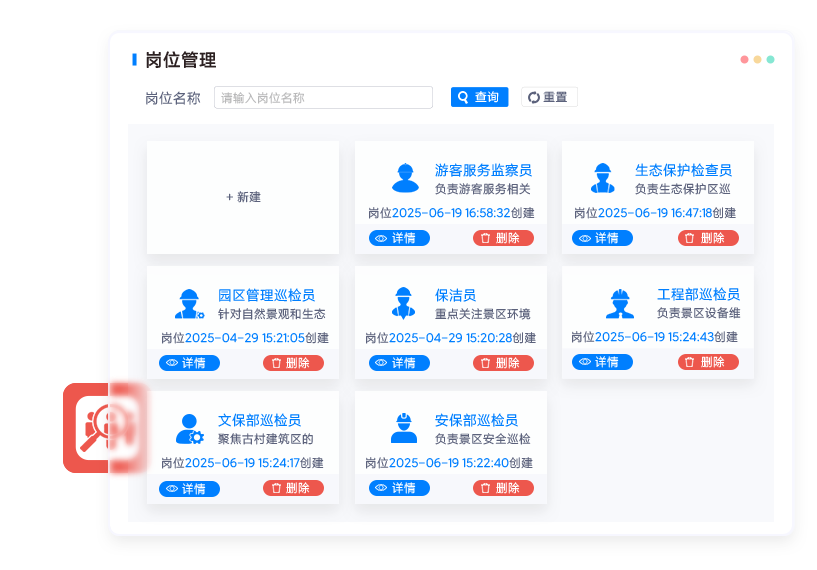Click the 岗位名称 input field
This screenshot has width=817, height=570.
coord(323,98)
